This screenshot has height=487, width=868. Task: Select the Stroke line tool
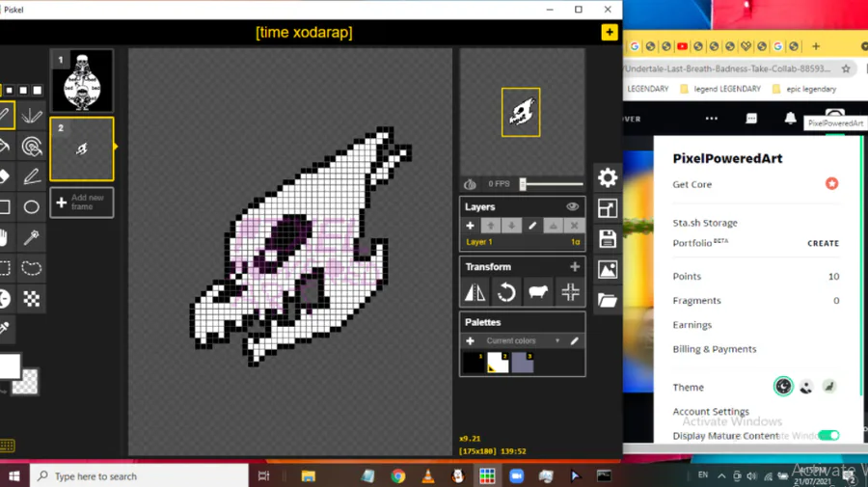[x=32, y=176]
